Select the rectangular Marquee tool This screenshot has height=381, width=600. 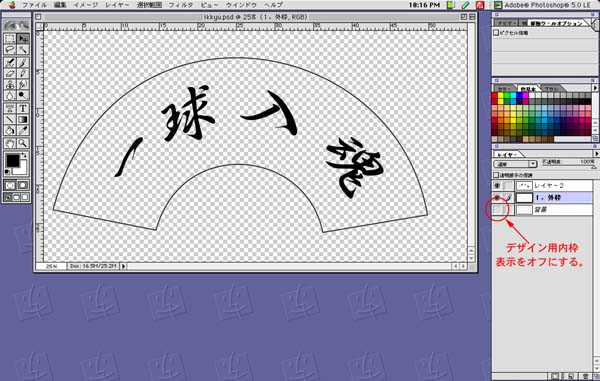10,39
